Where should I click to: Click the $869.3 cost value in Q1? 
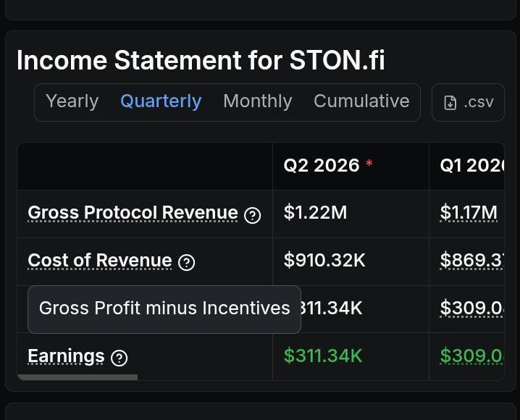(x=472, y=260)
